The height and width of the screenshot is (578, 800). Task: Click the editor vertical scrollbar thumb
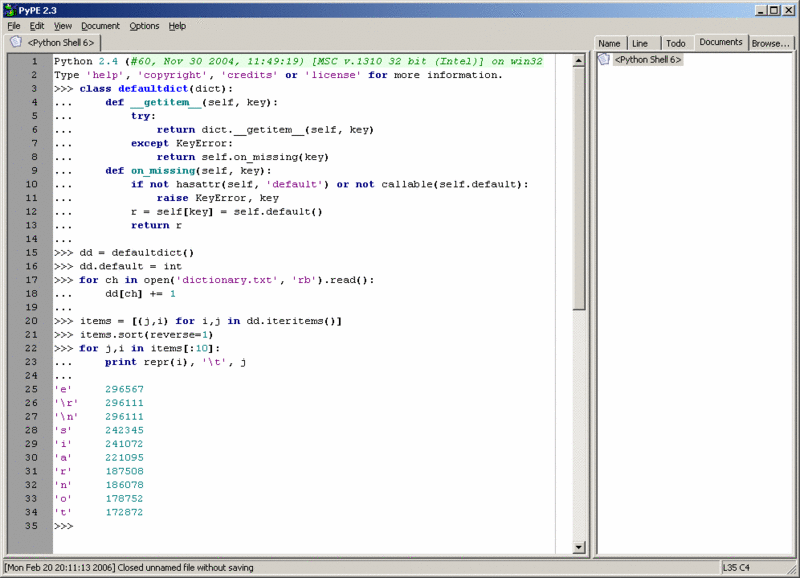tap(578, 188)
